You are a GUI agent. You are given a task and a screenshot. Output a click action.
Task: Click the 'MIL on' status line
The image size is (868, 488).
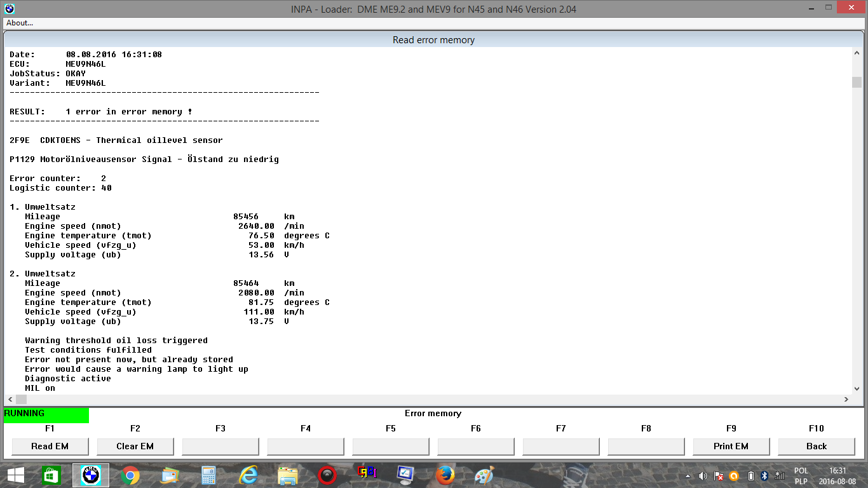pyautogui.click(x=40, y=388)
